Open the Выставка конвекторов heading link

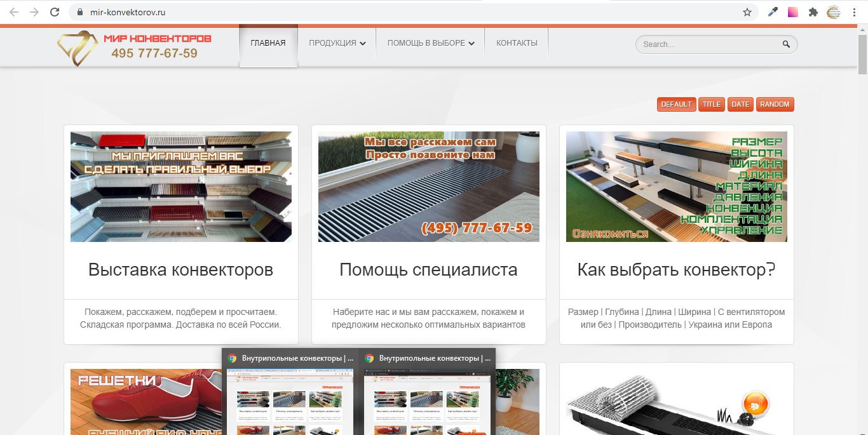(181, 270)
